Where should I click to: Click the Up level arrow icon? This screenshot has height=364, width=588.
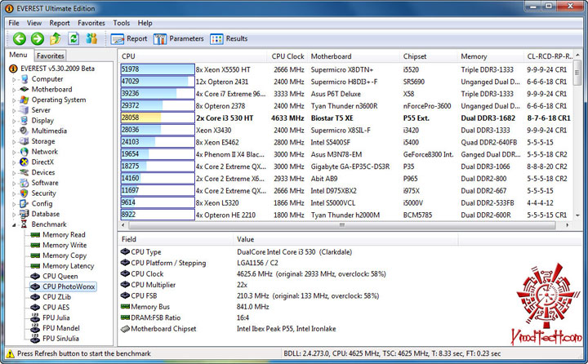tap(56, 38)
